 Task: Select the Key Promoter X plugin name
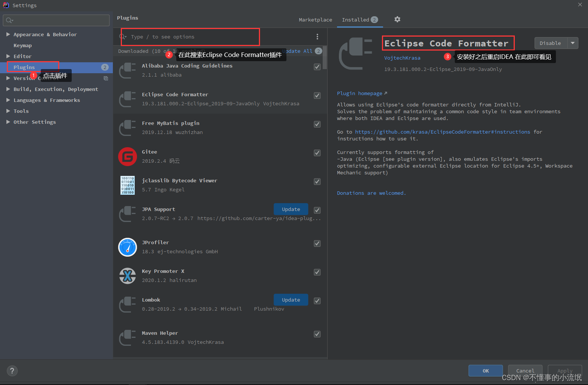[163, 271]
